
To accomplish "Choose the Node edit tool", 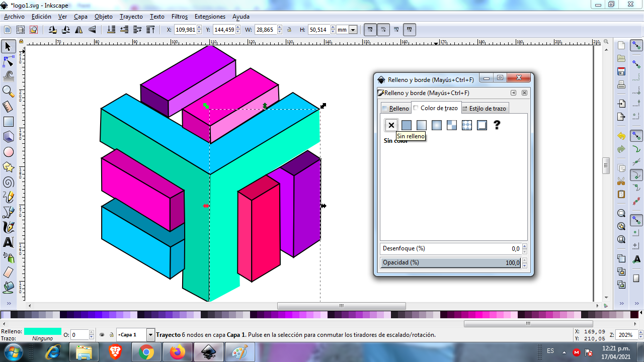I will point(8,62).
